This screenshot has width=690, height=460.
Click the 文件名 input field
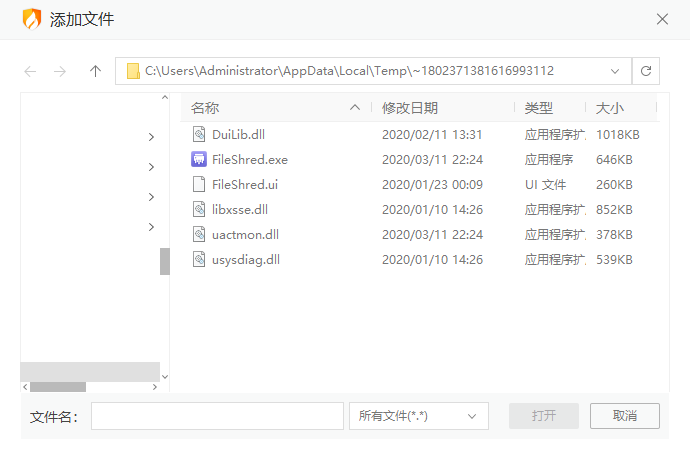(217, 416)
